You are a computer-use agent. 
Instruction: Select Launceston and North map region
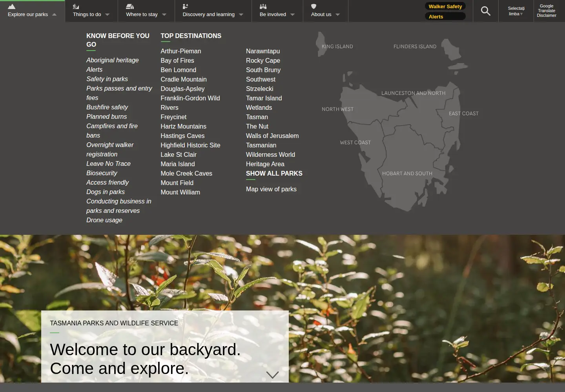414,93
